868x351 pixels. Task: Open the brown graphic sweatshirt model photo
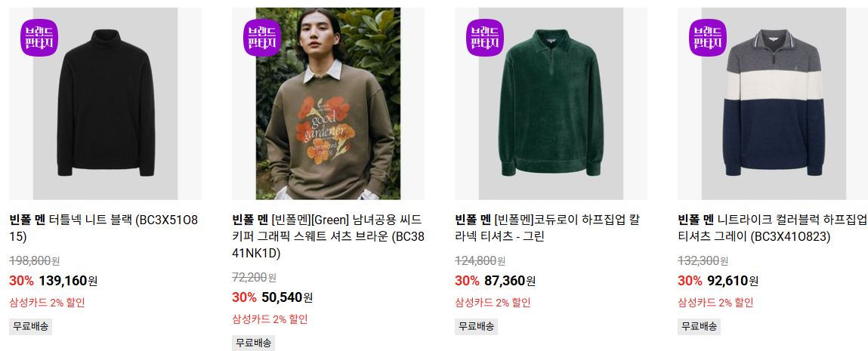329,103
